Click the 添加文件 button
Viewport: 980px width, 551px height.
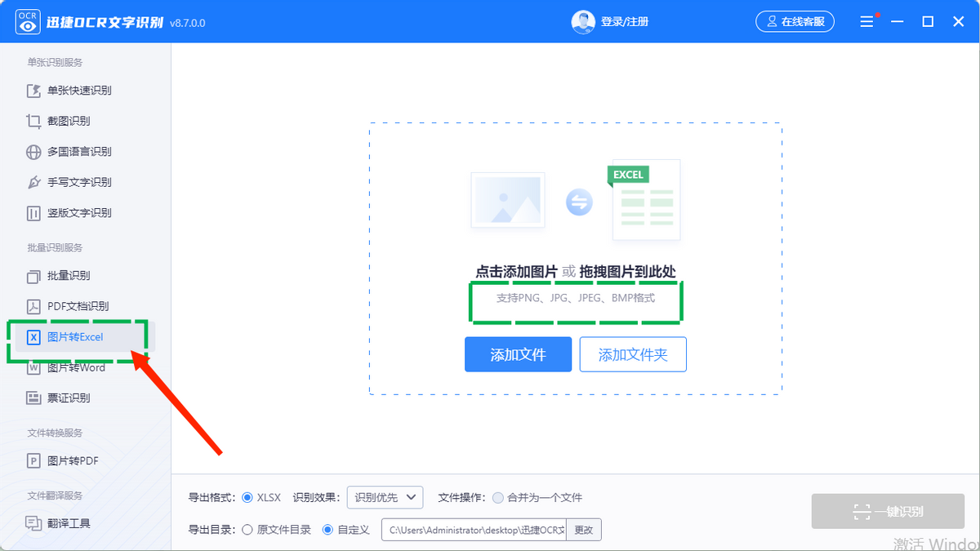519,354
